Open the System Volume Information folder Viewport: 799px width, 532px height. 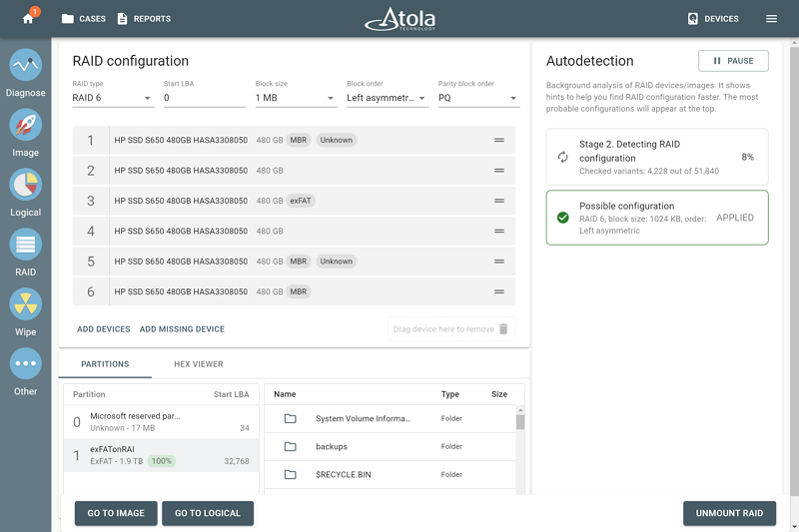391,418
